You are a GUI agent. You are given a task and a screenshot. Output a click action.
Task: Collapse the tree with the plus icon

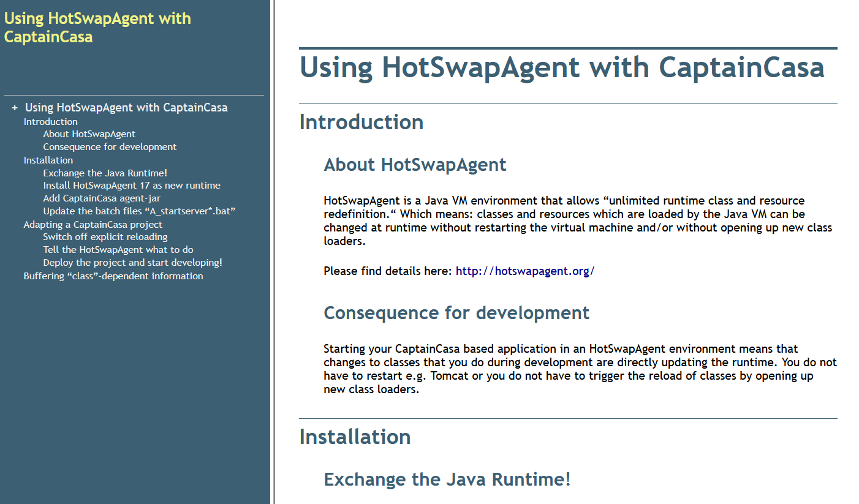pos(15,108)
